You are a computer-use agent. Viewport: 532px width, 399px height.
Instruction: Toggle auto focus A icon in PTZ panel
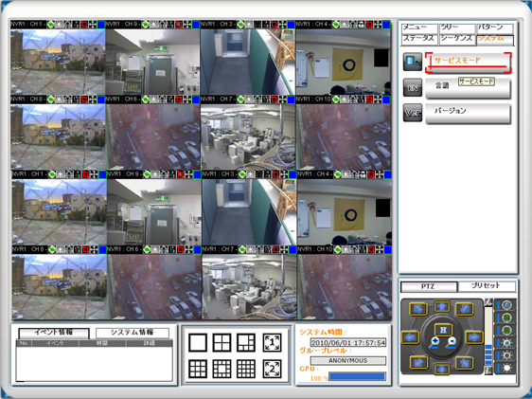(506, 305)
